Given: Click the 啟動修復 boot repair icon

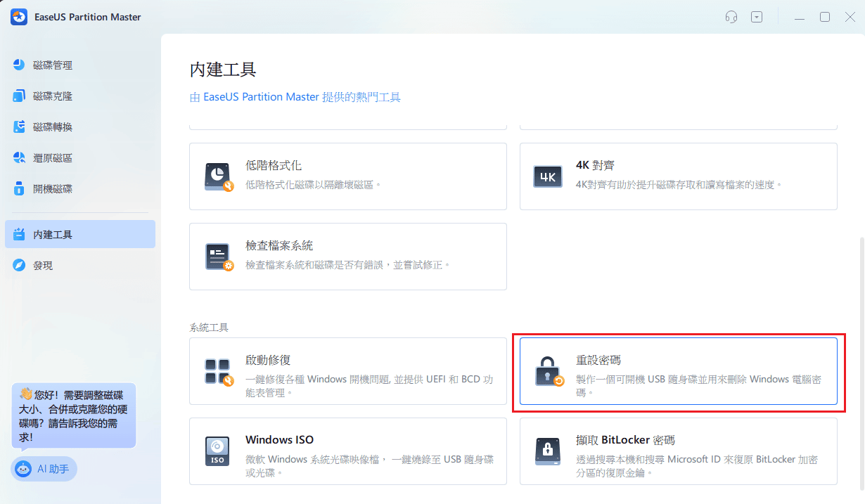Looking at the screenshot, I should coord(219,370).
